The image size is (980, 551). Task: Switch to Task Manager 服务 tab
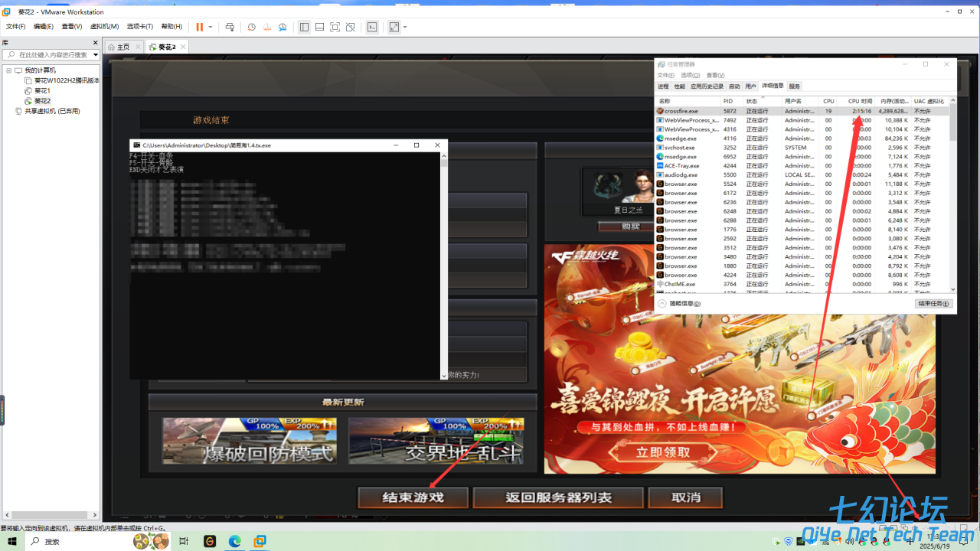click(794, 86)
